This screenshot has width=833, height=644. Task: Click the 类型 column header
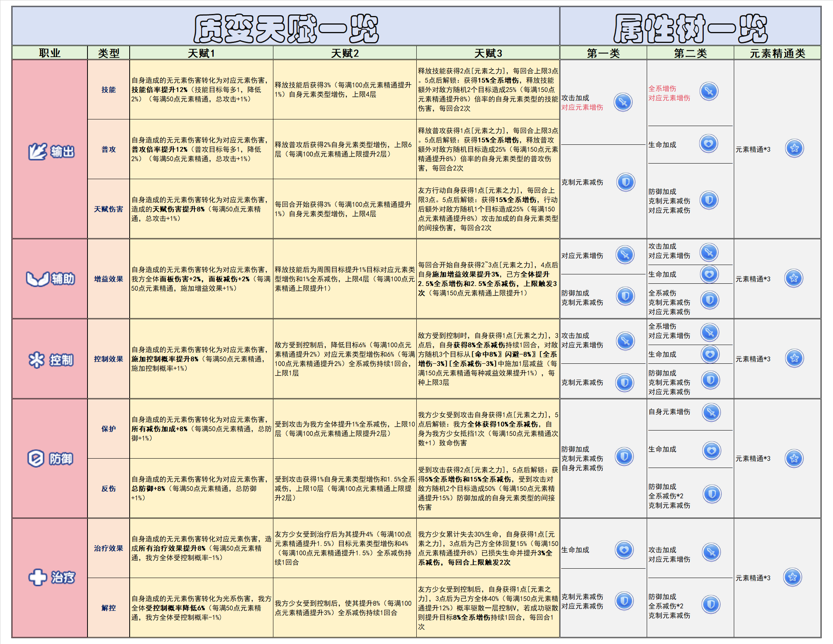[109, 53]
